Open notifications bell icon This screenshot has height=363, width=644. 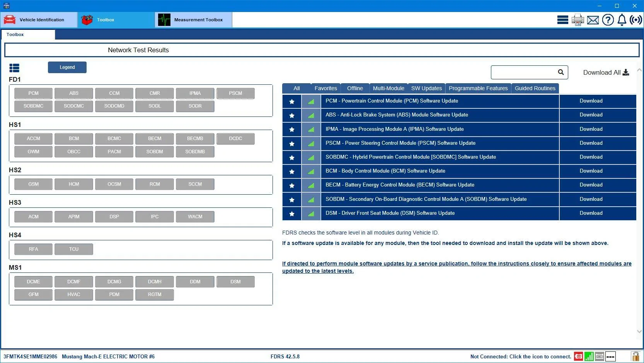622,20
